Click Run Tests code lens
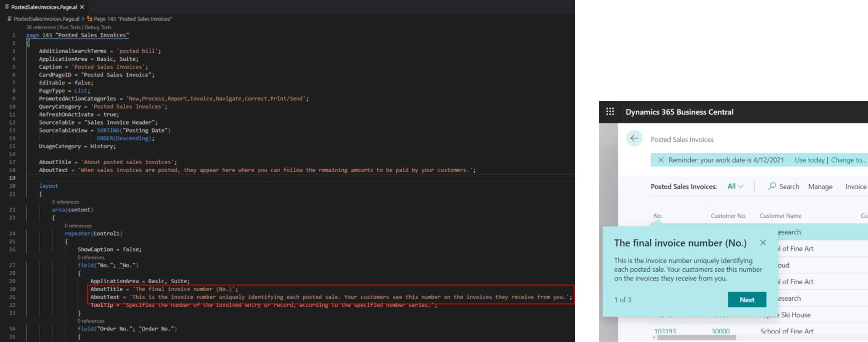Image resolution: width=868 pixels, height=342 pixels. 70,27
